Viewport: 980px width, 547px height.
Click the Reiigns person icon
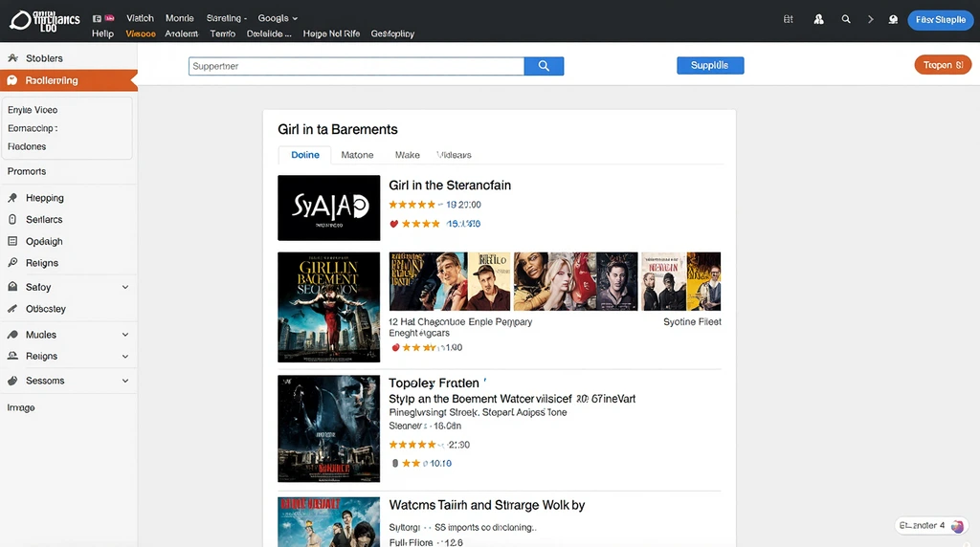click(x=12, y=356)
